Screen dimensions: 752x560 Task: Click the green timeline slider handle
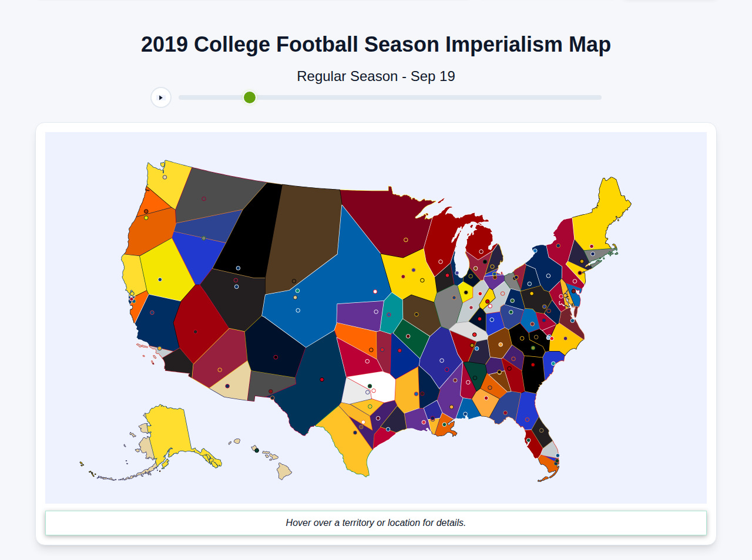coord(249,97)
